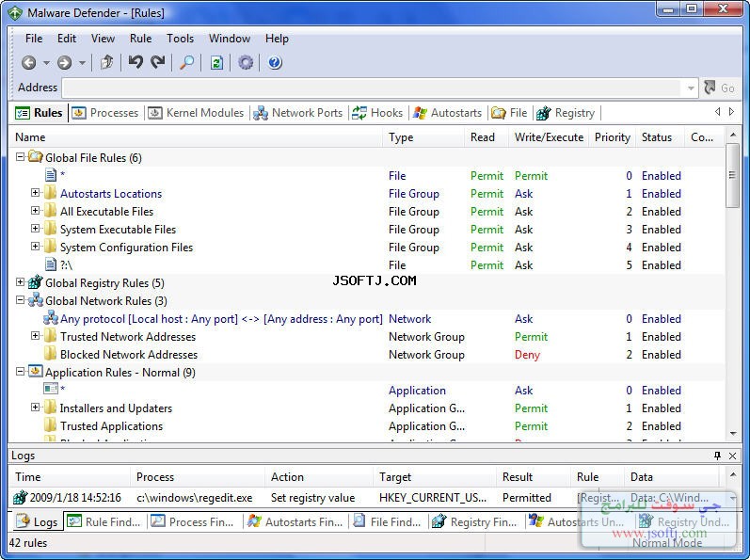
Task: Click the Any protocol network rule icon
Action: tap(50, 318)
